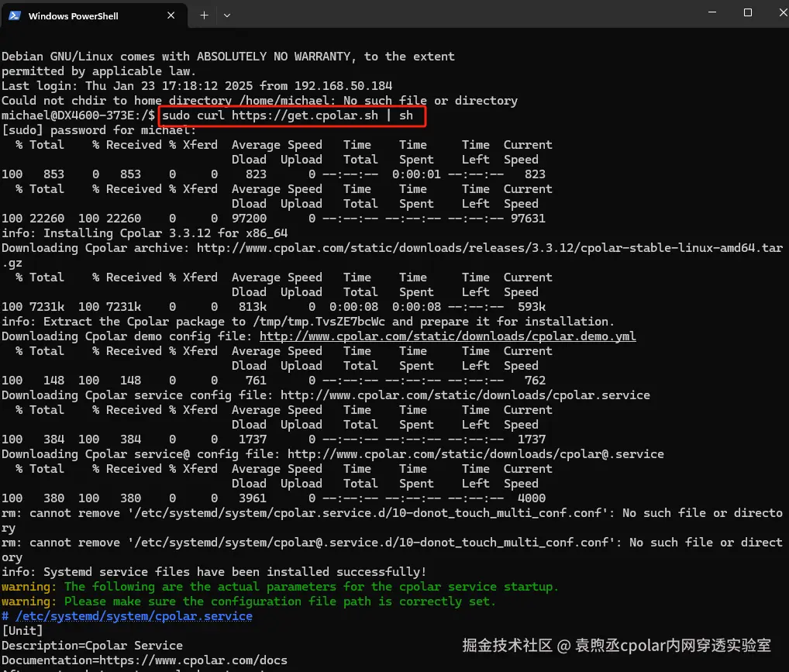Click the 'michael@DX4600-373E:/$' prompt text

[78, 115]
